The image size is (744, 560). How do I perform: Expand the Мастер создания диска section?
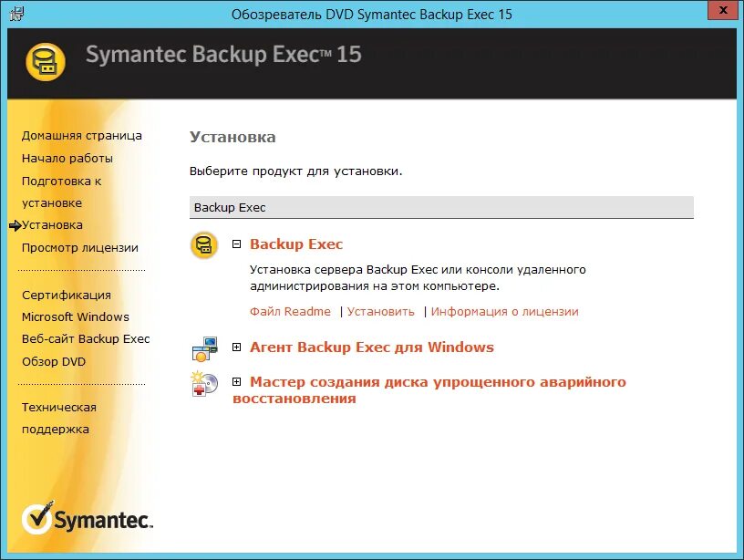236,381
